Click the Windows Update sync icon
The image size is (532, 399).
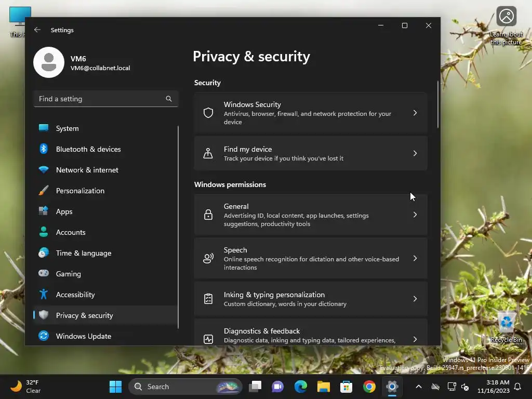(44, 336)
